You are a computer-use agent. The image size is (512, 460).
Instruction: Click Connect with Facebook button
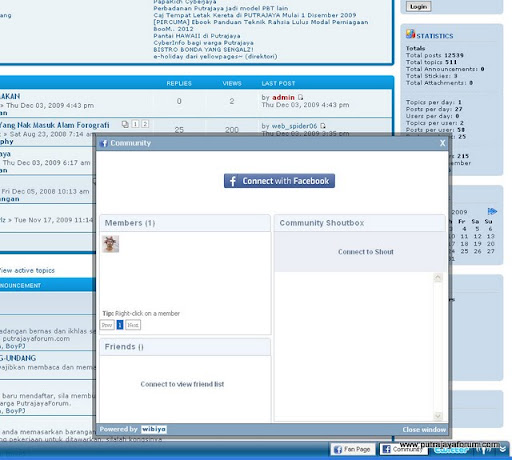(x=279, y=181)
